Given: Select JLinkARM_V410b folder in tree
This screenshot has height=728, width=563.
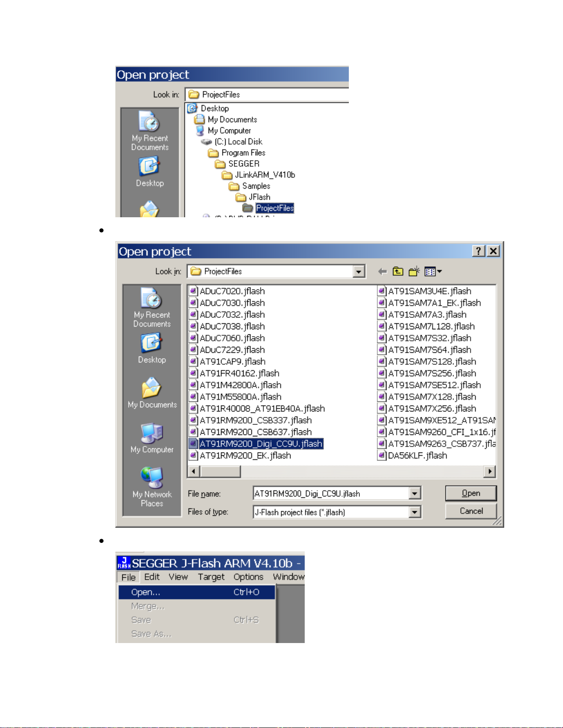Looking at the screenshot, I should click(259, 175).
